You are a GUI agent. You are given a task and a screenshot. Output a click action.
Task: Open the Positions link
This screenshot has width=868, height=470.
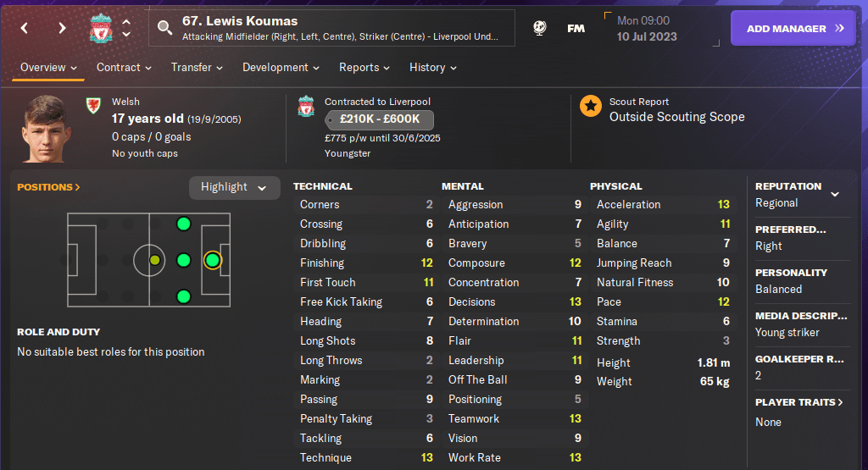click(48, 187)
